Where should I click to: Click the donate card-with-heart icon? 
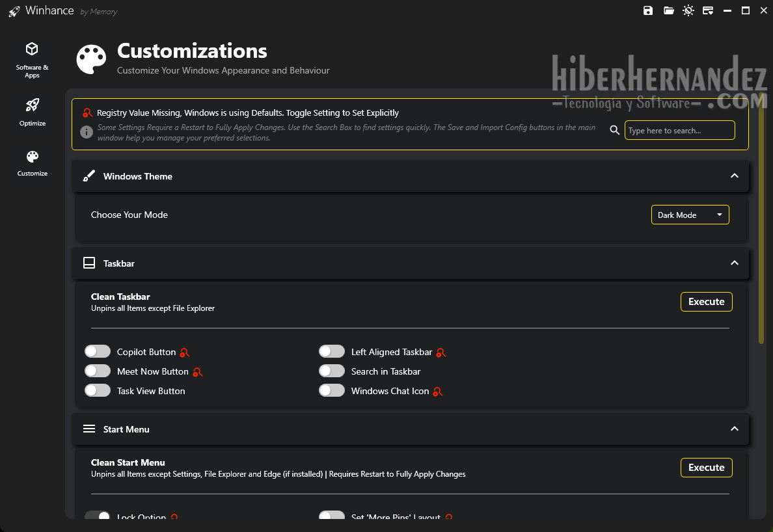coord(708,10)
